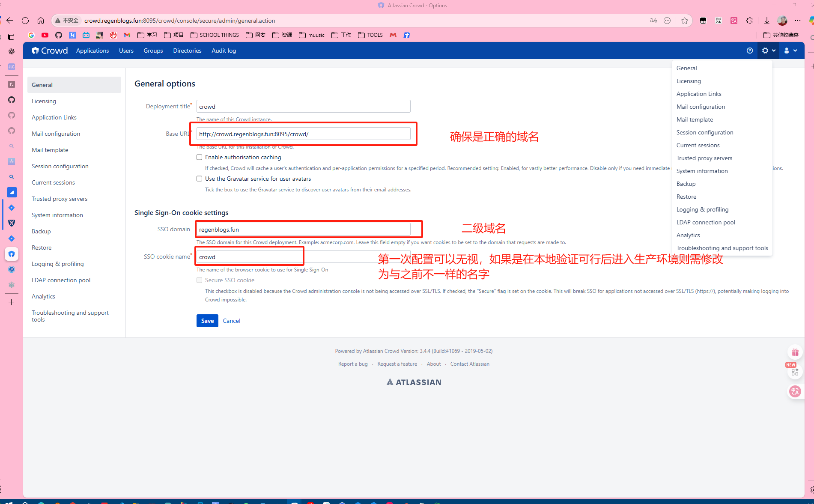Cancel the general options changes

[x=232, y=321]
